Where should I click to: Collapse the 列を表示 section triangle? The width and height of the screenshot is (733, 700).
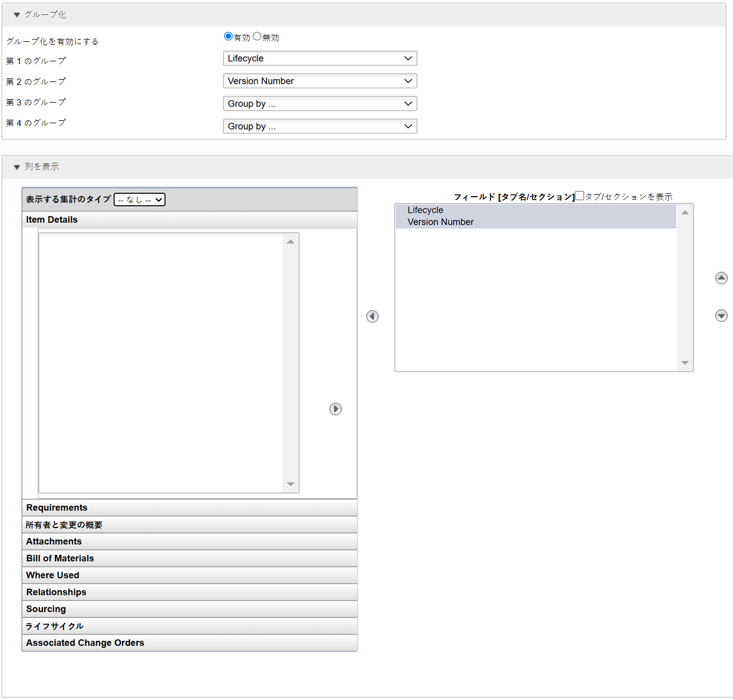click(x=17, y=167)
